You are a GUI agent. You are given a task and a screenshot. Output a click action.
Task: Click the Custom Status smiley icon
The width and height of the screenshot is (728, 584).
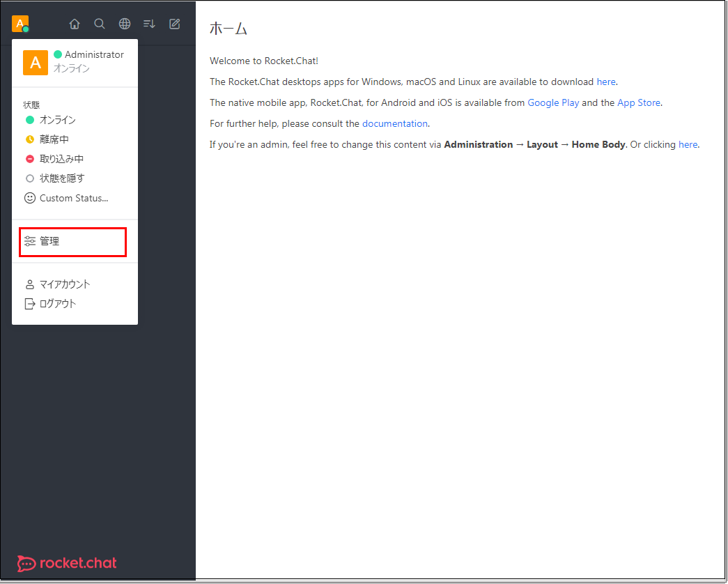(x=30, y=198)
